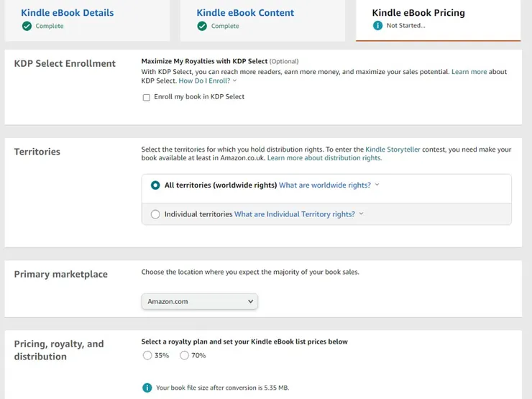The width and height of the screenshot is (532, 399).
Task: Select the 35% royalty plan
Action: point(147,355)
